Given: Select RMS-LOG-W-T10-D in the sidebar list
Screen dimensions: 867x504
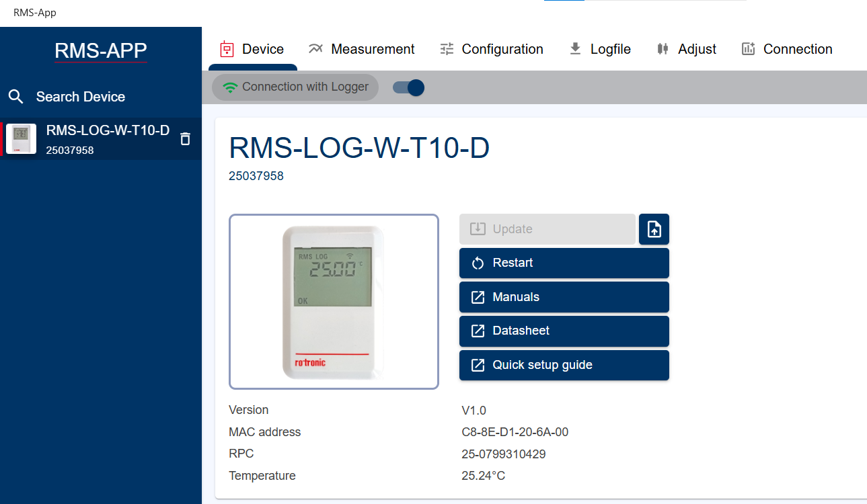Looking at the screenshot, I should pos(101,139).
